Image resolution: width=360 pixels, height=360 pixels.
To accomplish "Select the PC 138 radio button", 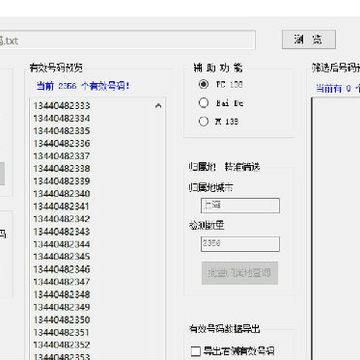I will point(204,84).
